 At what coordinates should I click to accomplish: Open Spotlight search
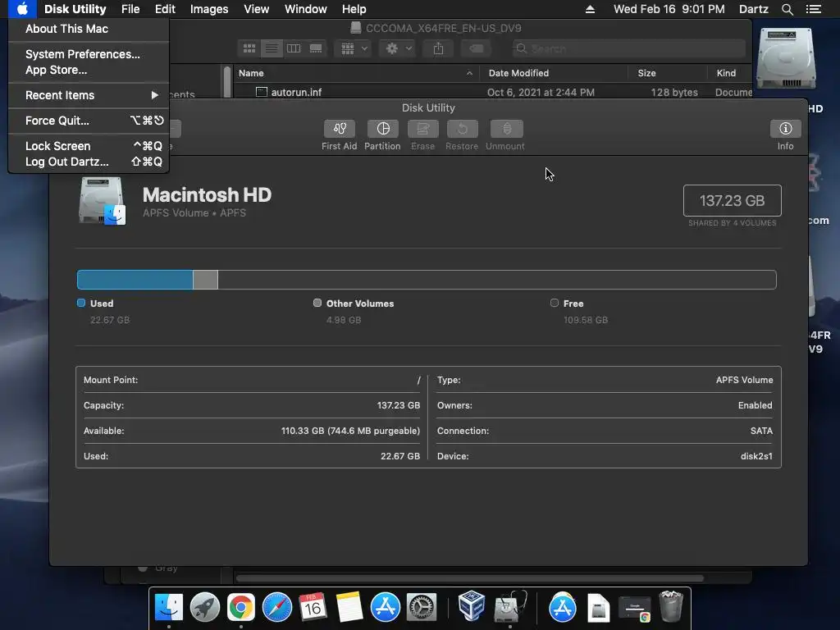click(787, 9)
